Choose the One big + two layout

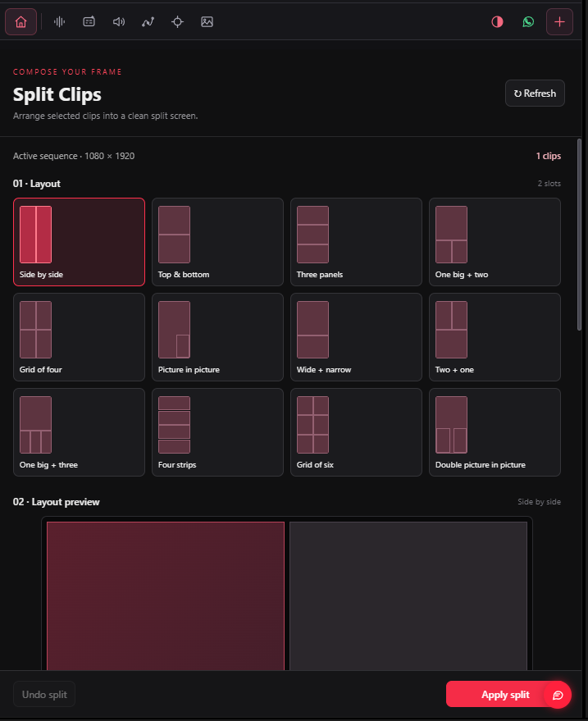(495, 242)
